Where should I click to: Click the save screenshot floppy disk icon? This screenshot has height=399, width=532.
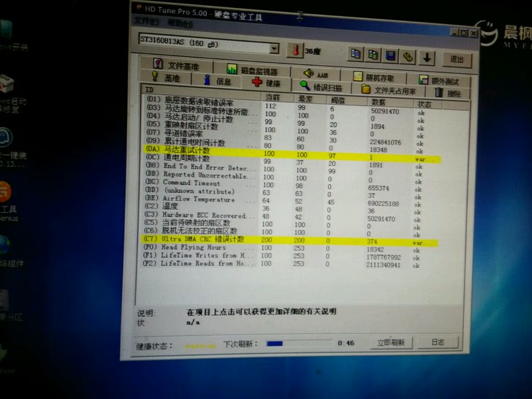click(390, 56)
